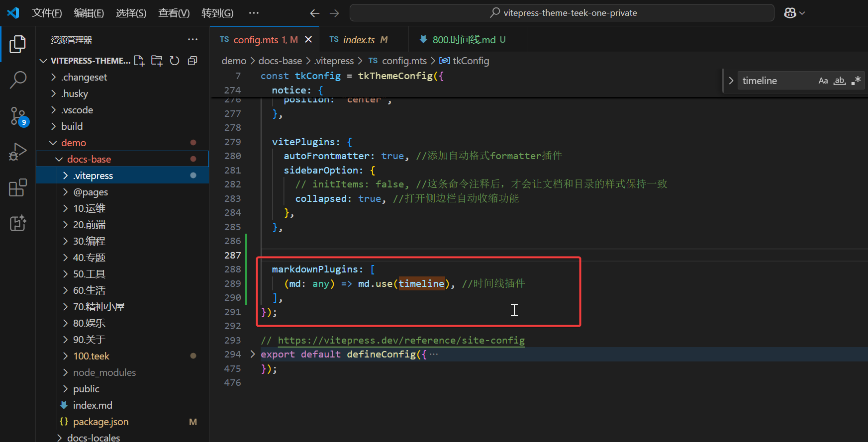Click TypeScript icon on index.ts tab

click(334, 39)
